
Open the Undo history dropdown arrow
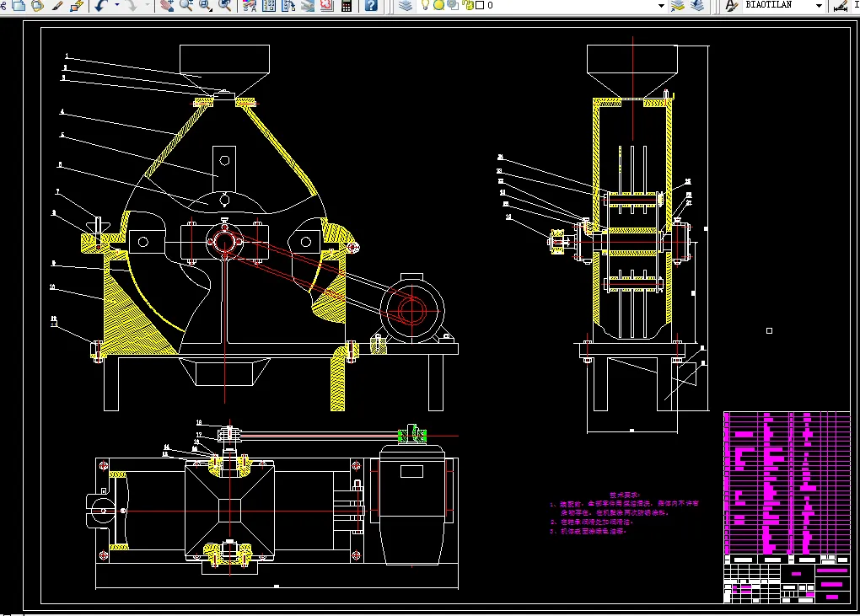[117, 6]
